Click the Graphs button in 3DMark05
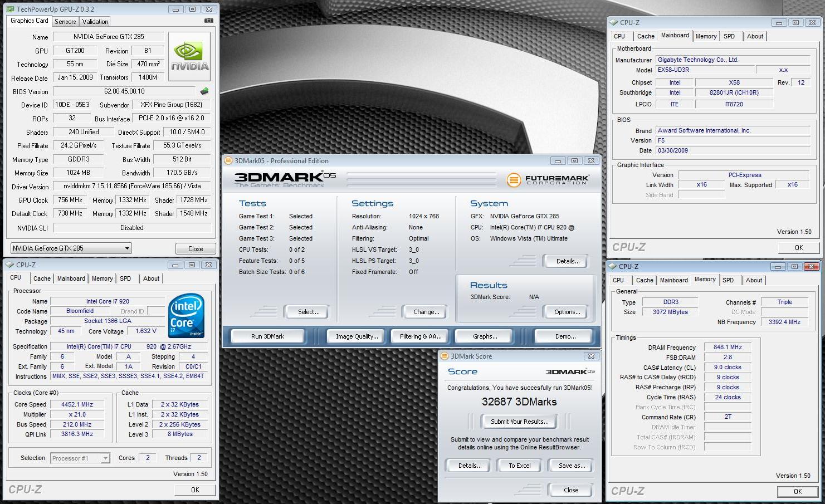 pos(485,336)
